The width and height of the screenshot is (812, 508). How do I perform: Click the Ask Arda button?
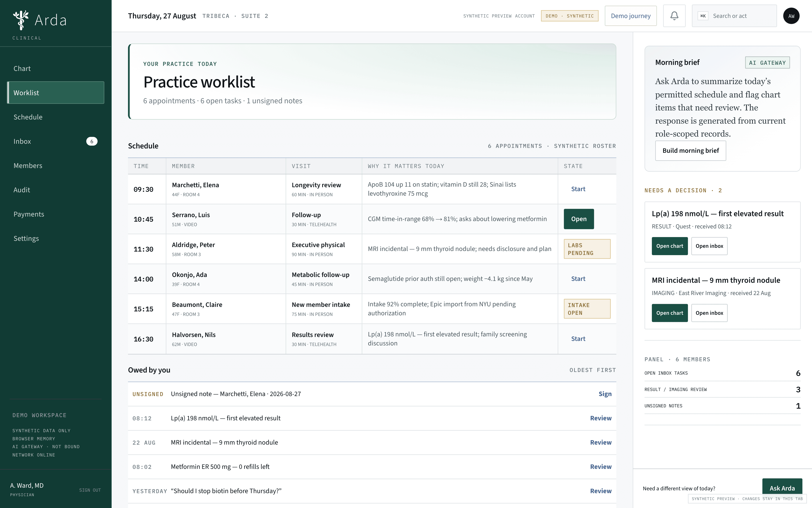[x=782, y=488]
